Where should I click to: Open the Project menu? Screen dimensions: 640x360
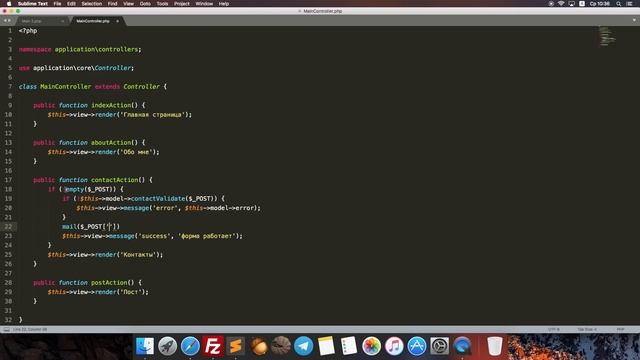pos(182,4)
